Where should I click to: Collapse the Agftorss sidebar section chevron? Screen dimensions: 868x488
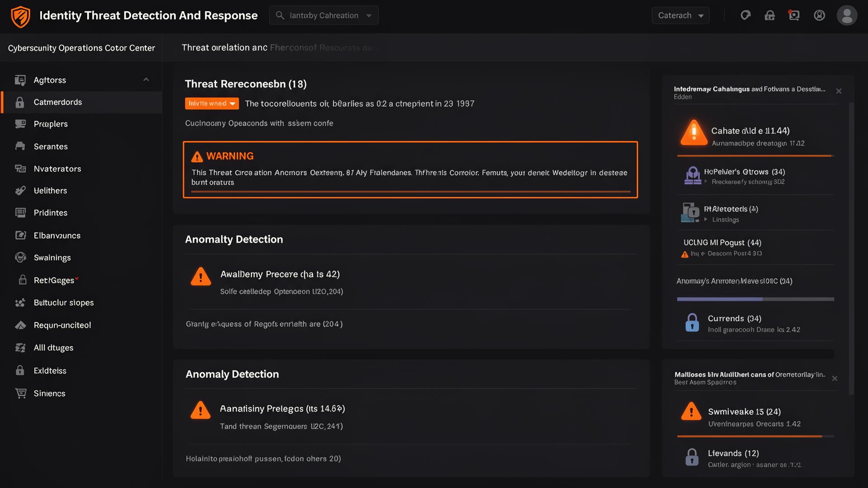(146, 80)
